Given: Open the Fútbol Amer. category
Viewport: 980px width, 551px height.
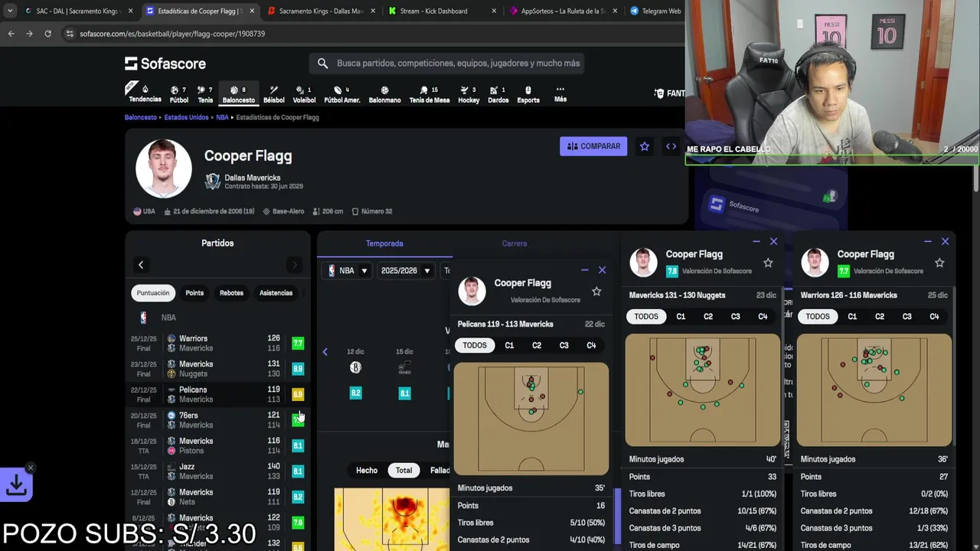Looking at the screenshot, I should (x=342, y=94).
